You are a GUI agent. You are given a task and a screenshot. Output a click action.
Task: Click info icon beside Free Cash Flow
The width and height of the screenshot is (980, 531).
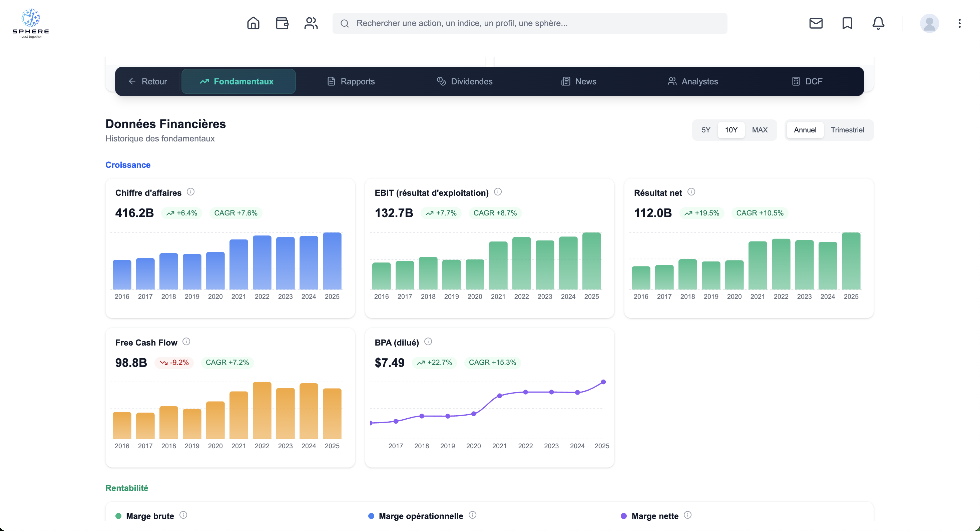click(x=186, y=342)
